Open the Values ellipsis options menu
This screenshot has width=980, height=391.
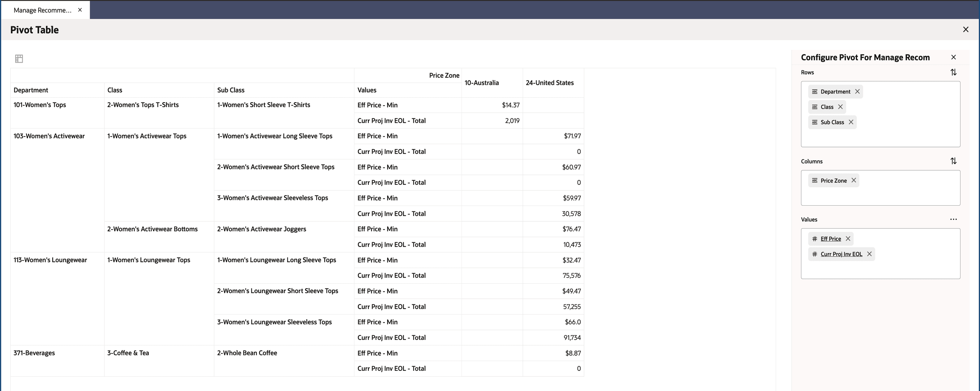click(x=953, y=219)
